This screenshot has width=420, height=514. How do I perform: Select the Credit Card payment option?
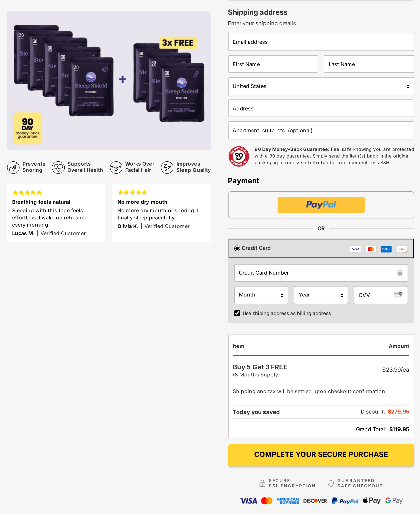[237, 248]
